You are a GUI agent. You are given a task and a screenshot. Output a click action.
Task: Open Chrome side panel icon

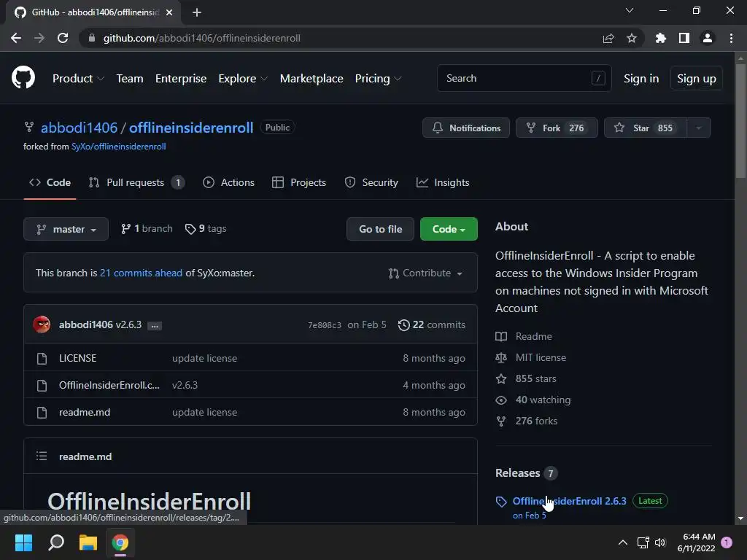(x=684, y=38)
